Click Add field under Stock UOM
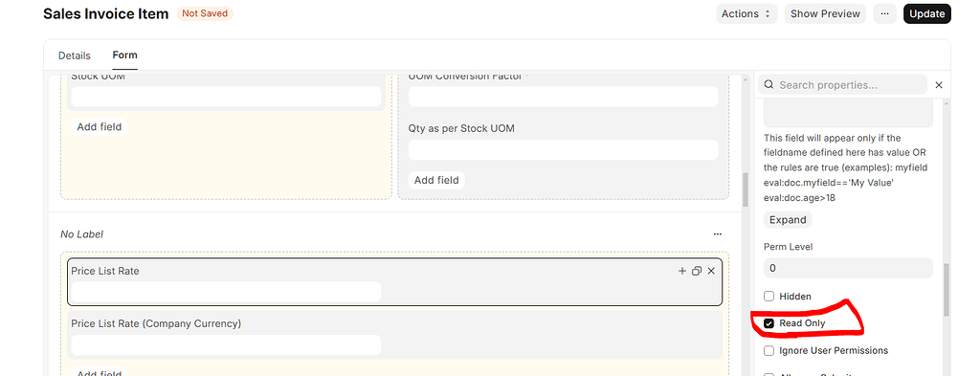This screenshot has height=376, width=980. tap(100, 127)
